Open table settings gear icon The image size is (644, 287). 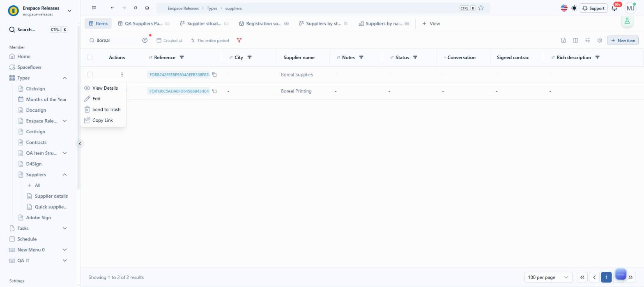tap(600, 40)
